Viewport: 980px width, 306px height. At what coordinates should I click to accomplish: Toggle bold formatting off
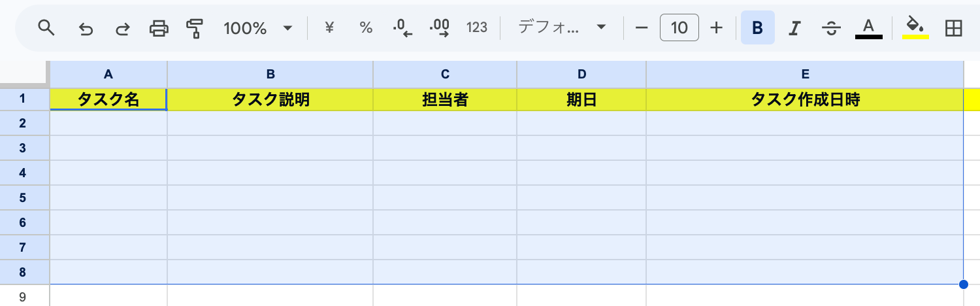click(x=758, y=27)
